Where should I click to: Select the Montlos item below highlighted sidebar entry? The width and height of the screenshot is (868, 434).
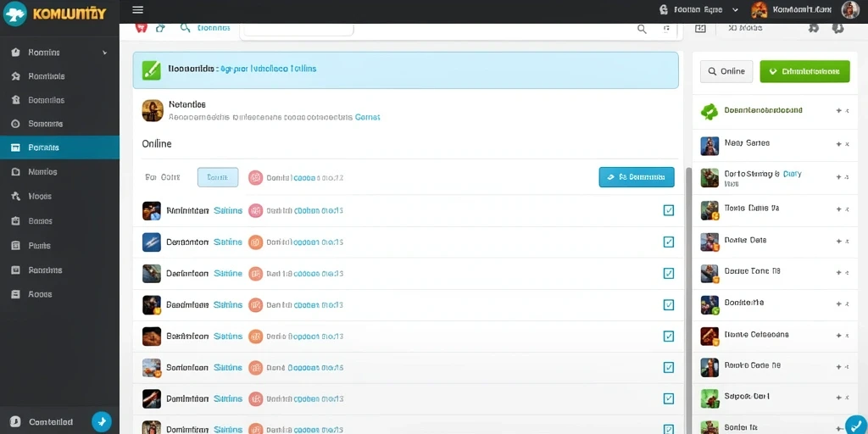pos(60,171)
